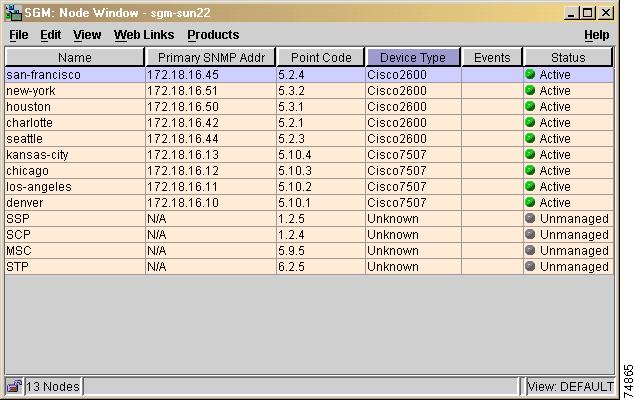
Task: Click the lock icon in the status bar
Action: pos(14,386)
